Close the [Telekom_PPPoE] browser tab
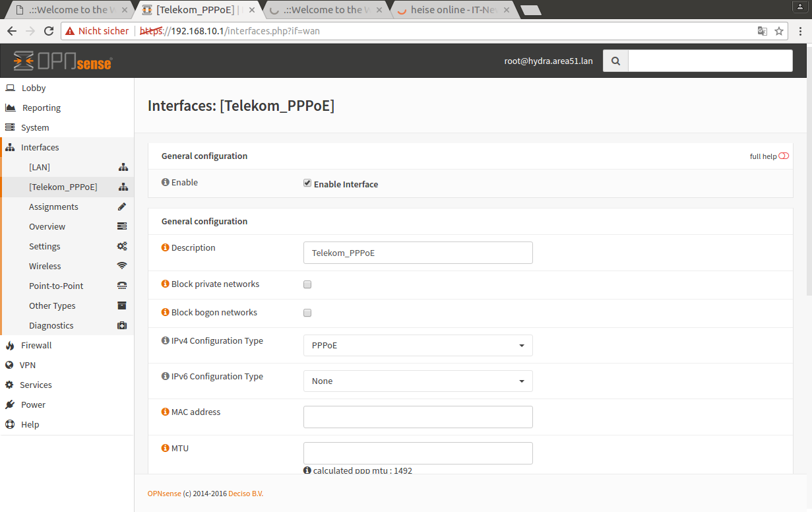Viewport: 812px width, 512px height. click(252, 10)
